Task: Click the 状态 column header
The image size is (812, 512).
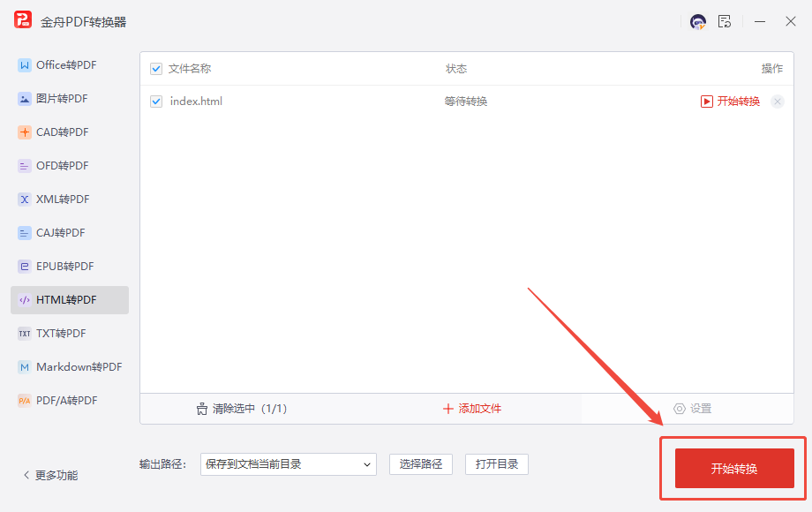Action: pyautogui.click(x=456, y=69)
